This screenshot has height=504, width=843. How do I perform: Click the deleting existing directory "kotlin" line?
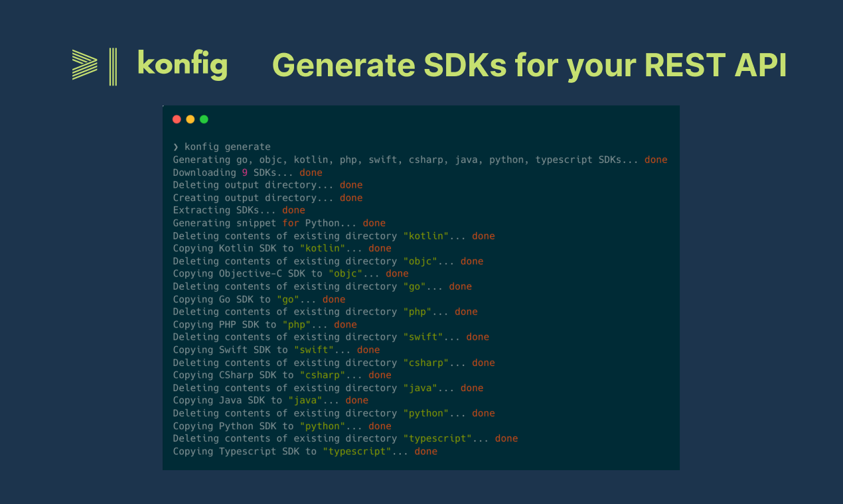click(x=334, y=236)
